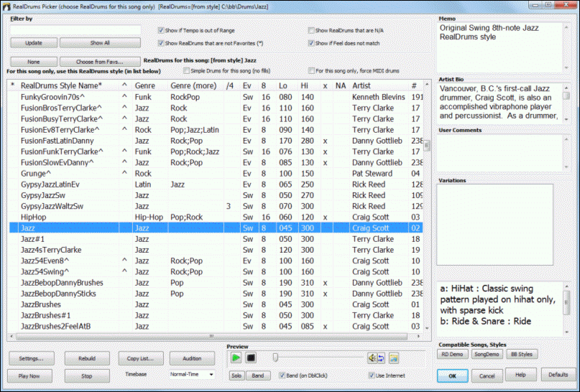
Task: Click inside the User Comments box
Action: [x=500, y=153]
